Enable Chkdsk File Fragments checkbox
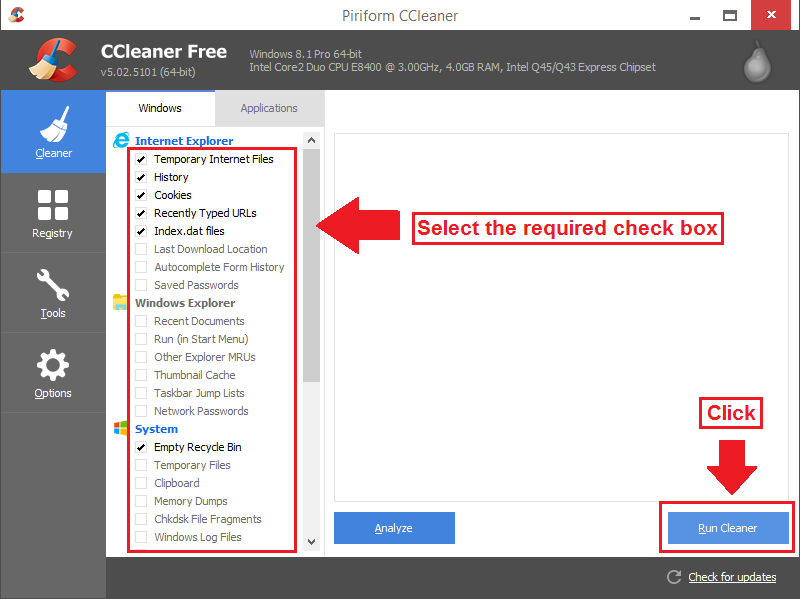This screenshot has height=599, width=800. 141,519
